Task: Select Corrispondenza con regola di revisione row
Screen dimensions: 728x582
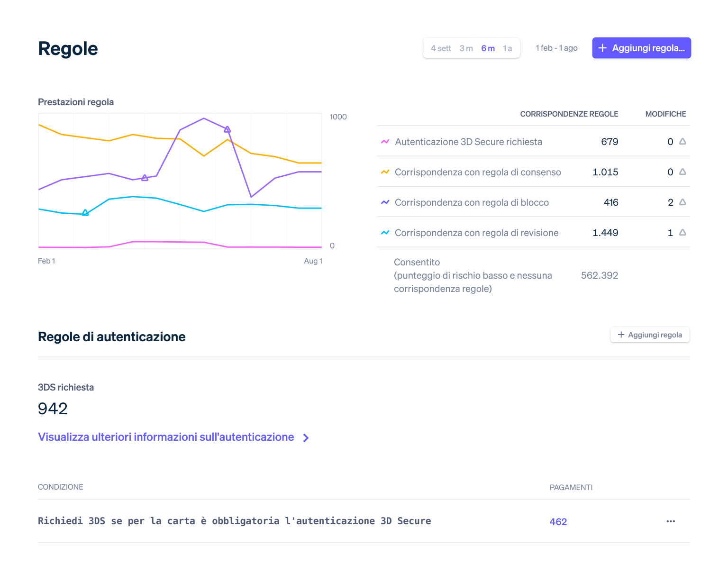Action: (534, 232)
